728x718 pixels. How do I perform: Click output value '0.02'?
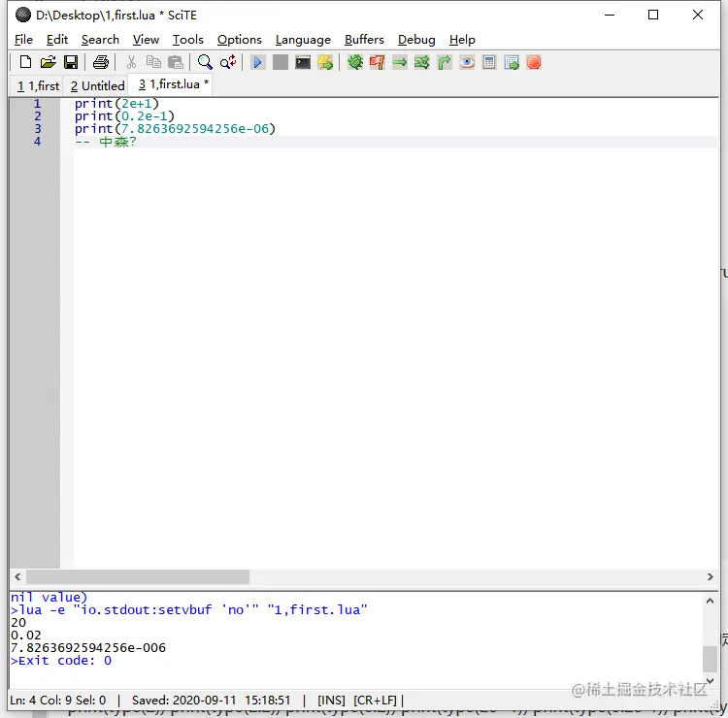click(26, 635)
